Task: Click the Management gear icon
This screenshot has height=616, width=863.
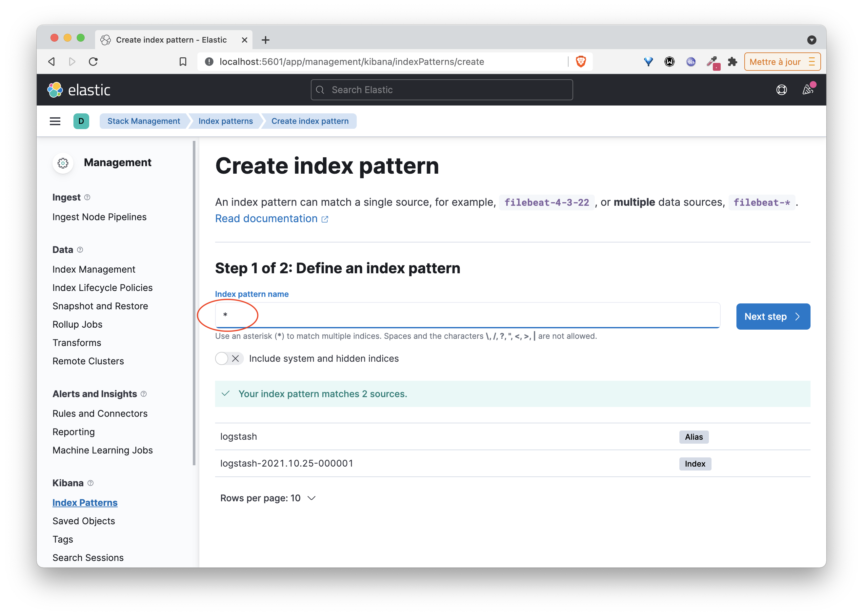Action: point(63,163)
